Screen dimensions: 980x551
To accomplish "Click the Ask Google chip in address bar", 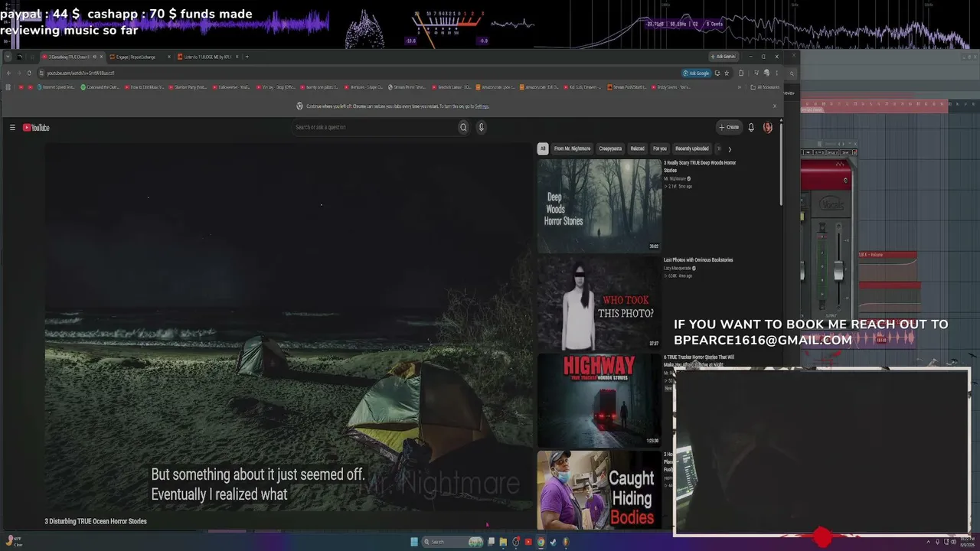I will (697, 73).
